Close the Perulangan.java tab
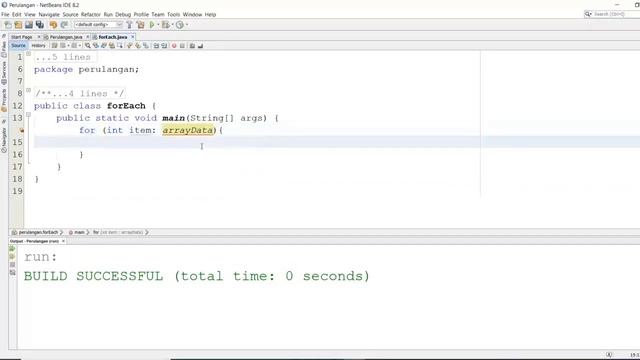The height and width of the screenshot is (360, 640). click(87, 37)
